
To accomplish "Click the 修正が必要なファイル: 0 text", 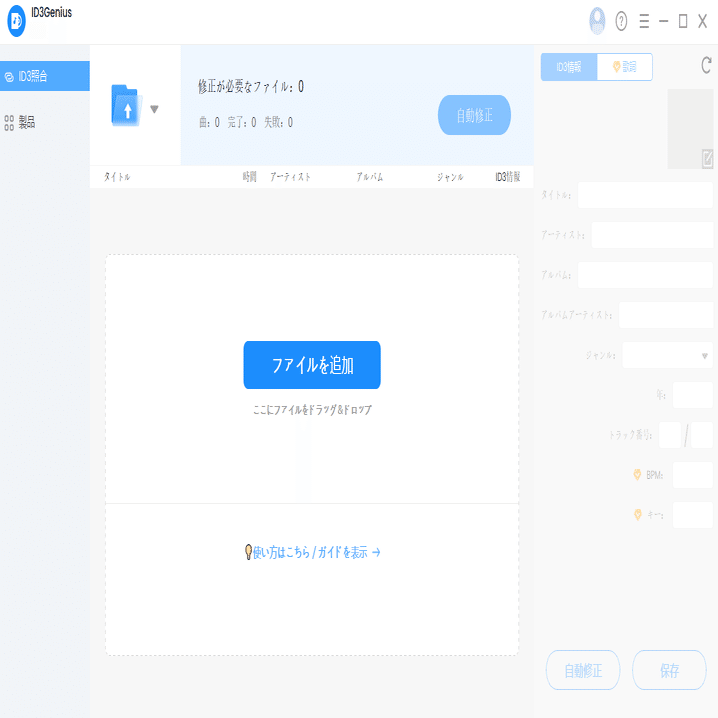I will pyautogui.click(x=251, y=86).
